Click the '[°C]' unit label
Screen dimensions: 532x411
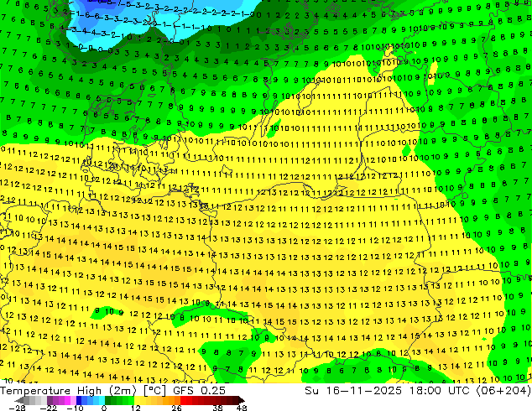[x=154, y=391]
